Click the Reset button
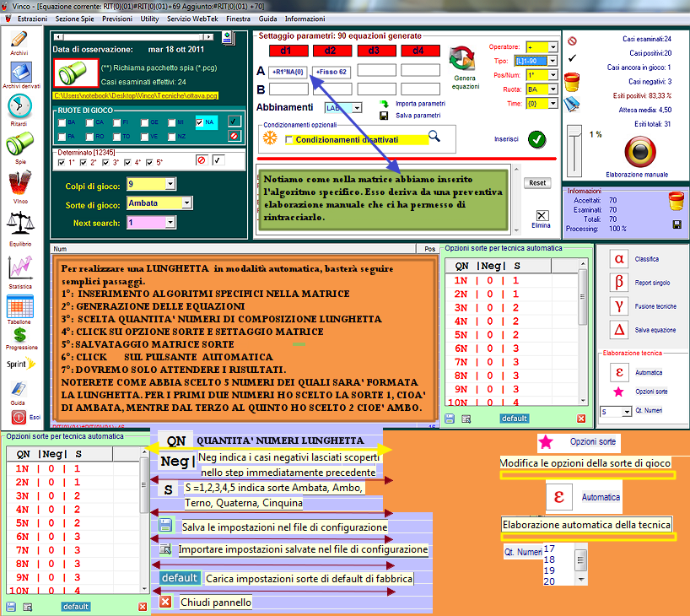The height and width of the screenshot is (616, 690). click(537, 183)
